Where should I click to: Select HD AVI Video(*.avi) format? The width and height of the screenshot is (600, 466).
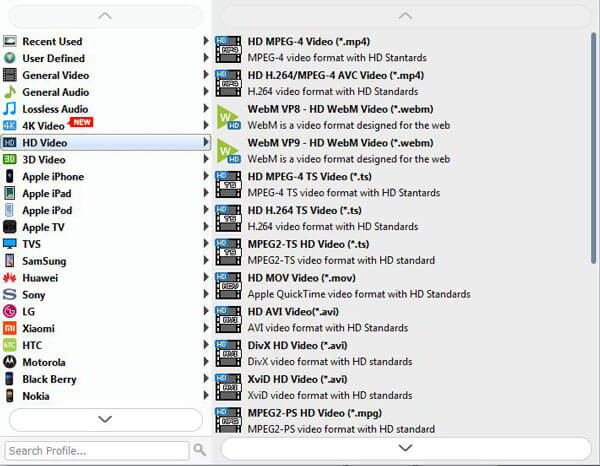401,319
